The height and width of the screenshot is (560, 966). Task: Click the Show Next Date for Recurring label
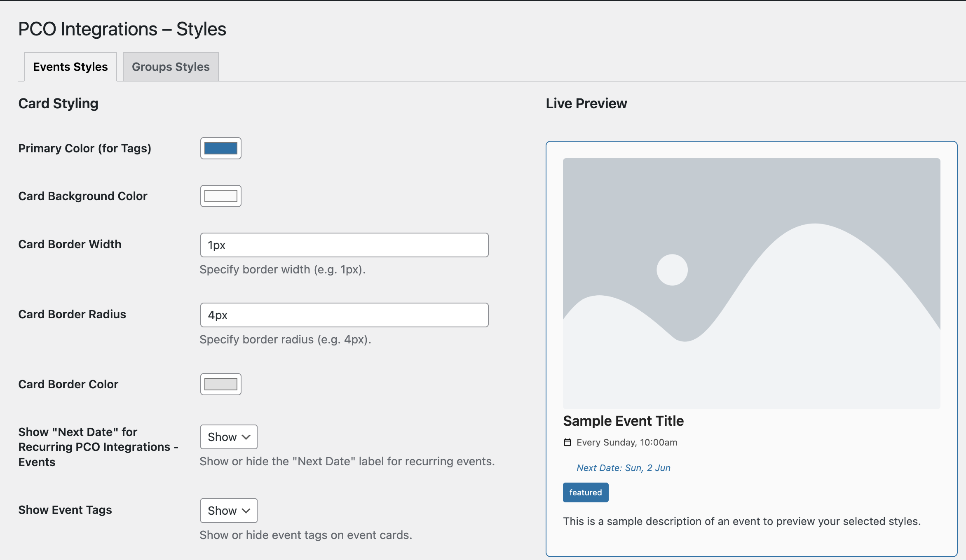pyautogui.click(x=98, y=447)
